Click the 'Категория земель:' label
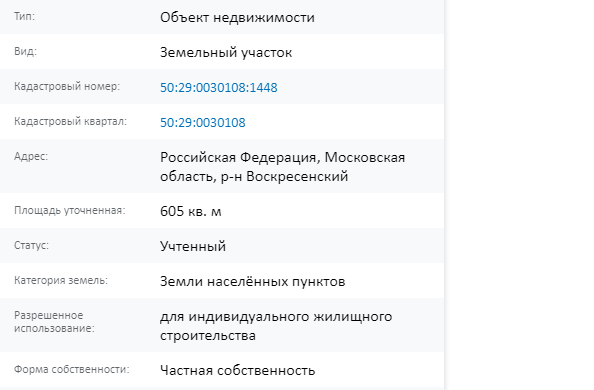 tap(61, 280)
